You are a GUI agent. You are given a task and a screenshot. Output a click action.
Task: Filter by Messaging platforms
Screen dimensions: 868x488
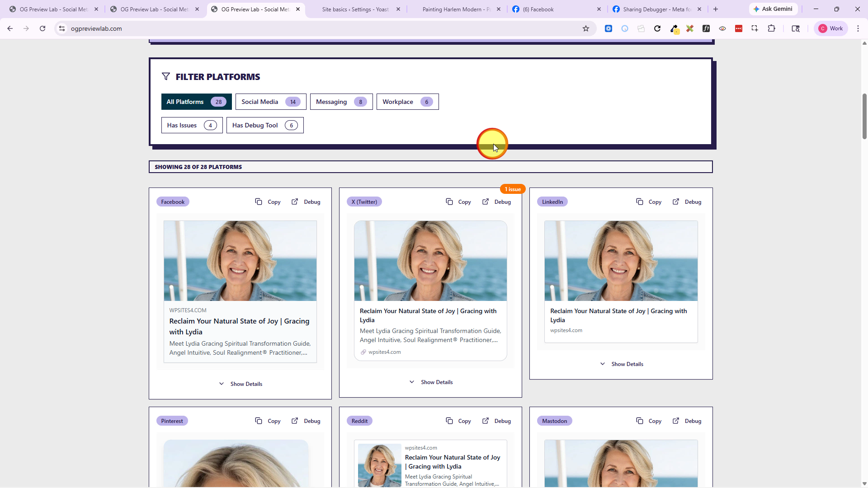point(341,102)
